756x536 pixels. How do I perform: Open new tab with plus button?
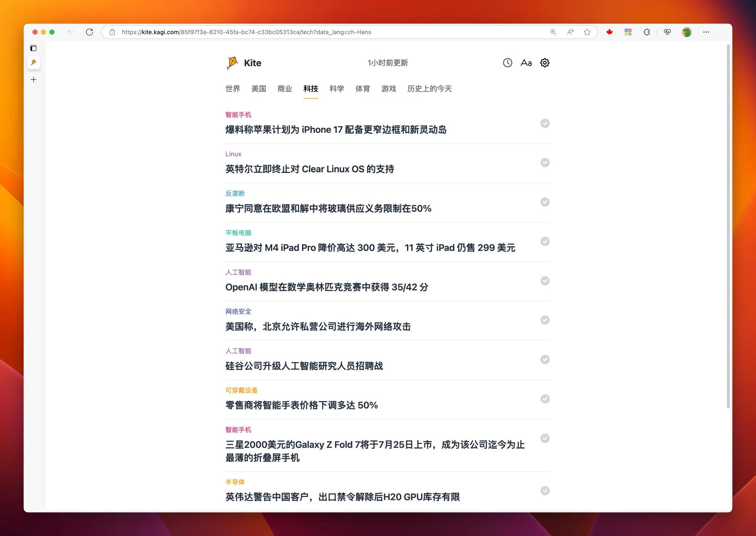pyautogui.click(x=34, y=80)
